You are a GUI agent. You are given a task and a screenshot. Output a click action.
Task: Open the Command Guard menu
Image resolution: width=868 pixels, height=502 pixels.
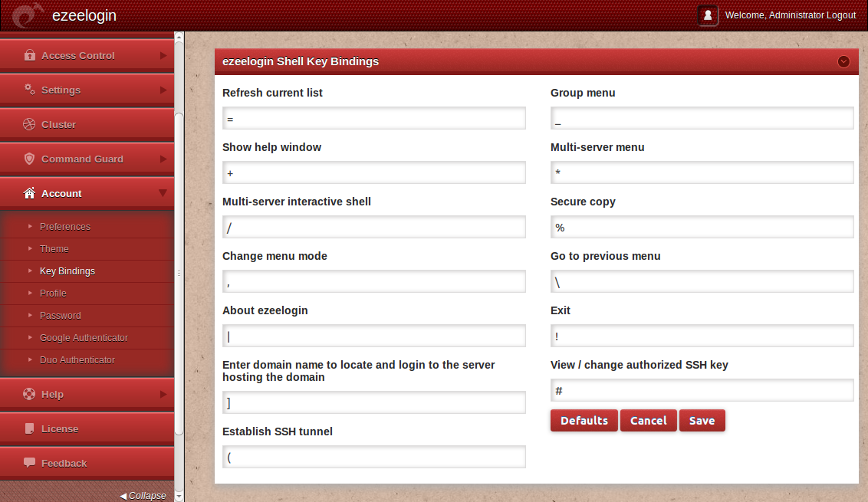point(87,159)
